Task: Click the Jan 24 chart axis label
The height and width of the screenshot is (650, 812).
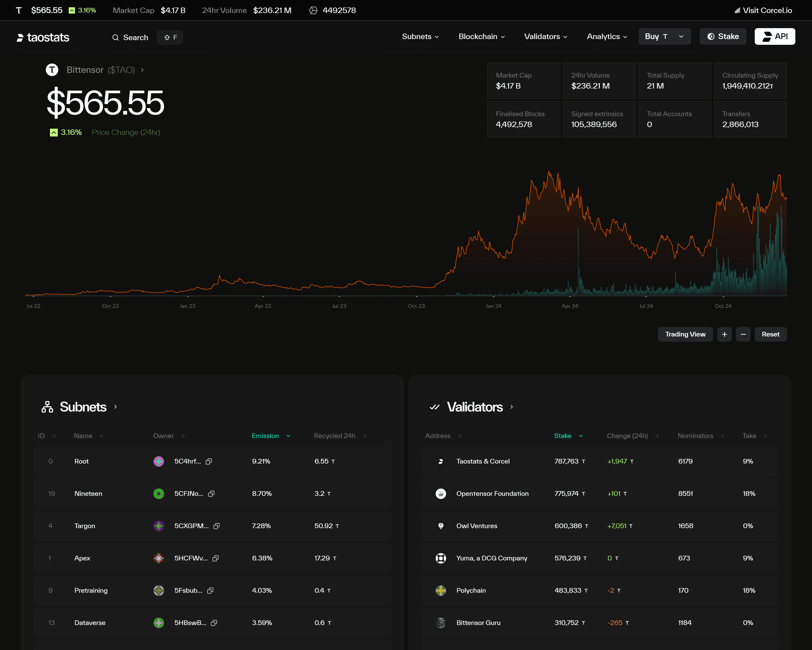Action: click(x=493, y=306)
